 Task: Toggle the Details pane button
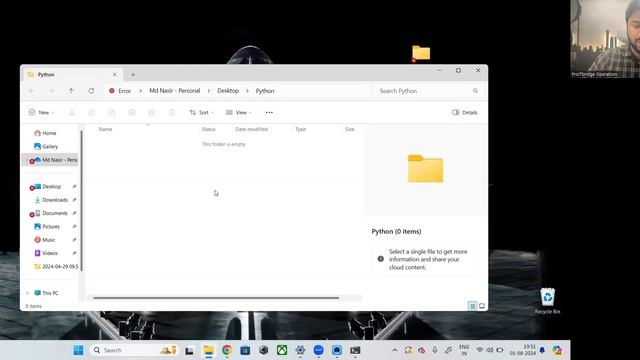pyautogui.click(x=464, y=112)
